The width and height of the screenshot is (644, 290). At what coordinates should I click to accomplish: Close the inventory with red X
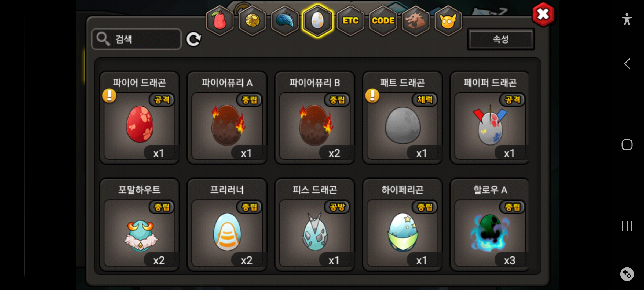[543, 15]
